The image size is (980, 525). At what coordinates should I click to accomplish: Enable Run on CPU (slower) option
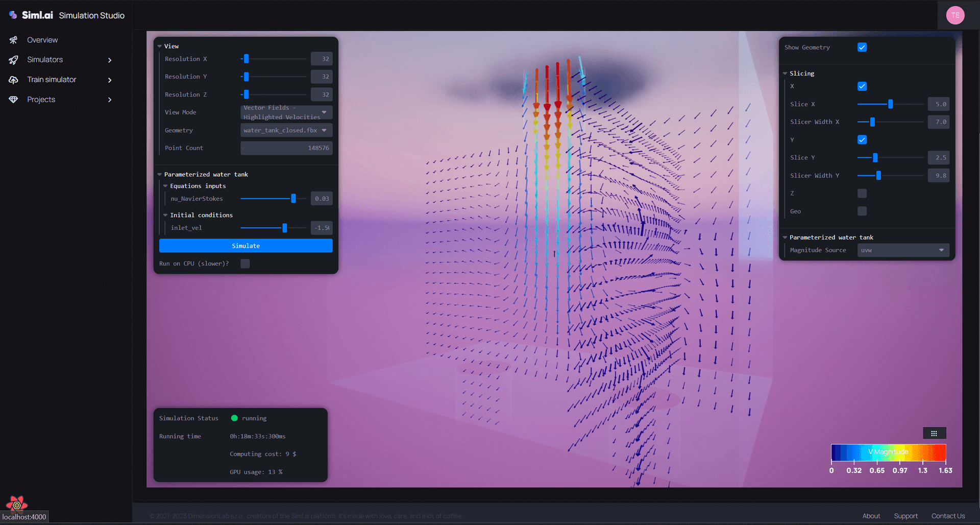point(244,263)
